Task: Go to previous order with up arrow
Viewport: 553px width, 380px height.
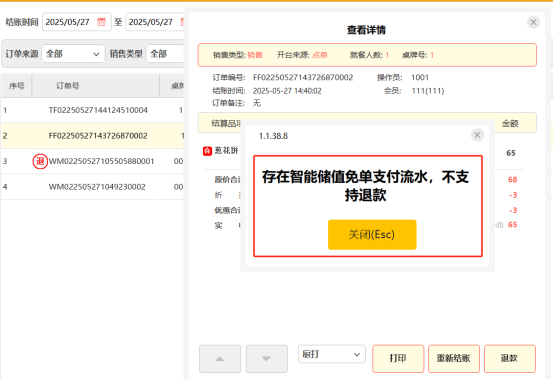Action: pyautogui.click(x=220, y=359)
